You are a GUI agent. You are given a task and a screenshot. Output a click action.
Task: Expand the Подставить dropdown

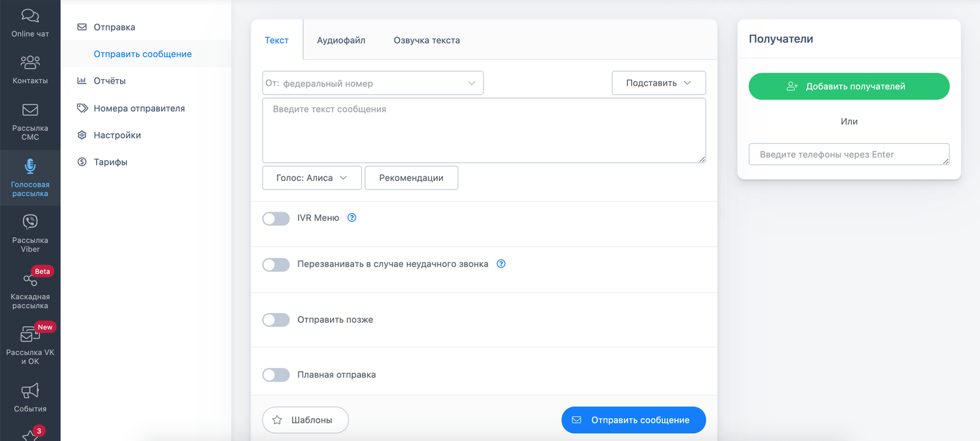[659, 83]
